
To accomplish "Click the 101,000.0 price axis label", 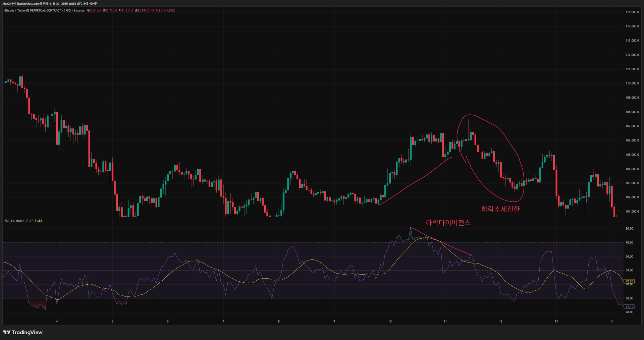I will tap(632, 212).
